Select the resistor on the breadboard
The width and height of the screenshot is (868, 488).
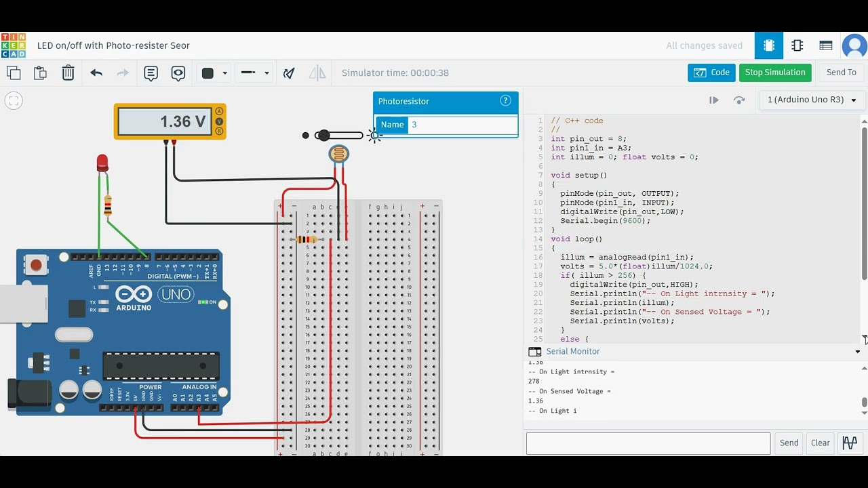coord(307,239)
